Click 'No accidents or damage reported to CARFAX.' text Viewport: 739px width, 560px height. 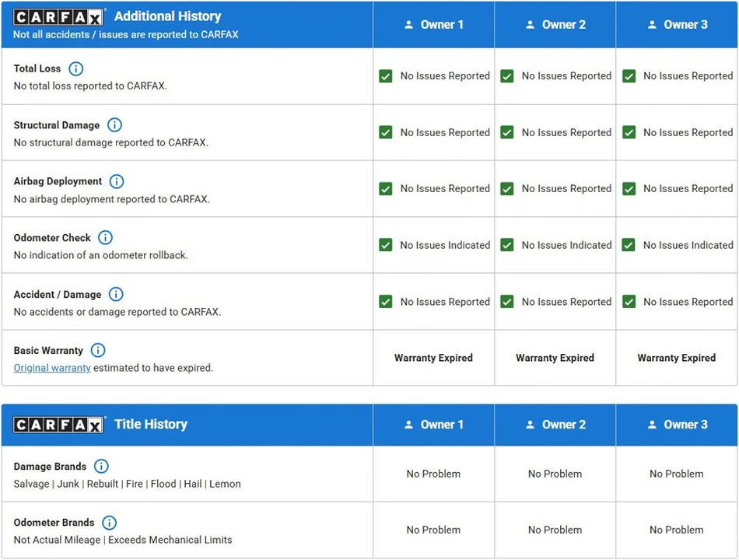click(117, 312)
